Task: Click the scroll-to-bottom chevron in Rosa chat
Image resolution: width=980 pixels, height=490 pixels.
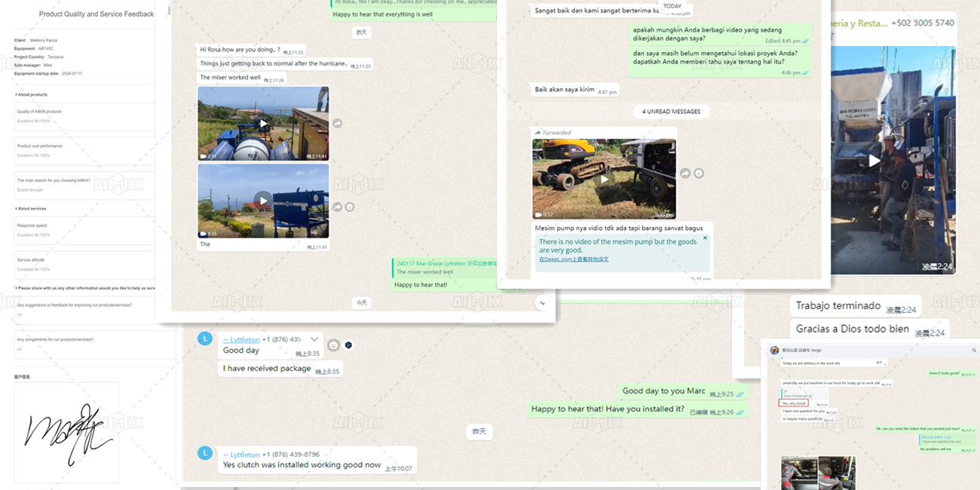Action: (x=542, y=302)
